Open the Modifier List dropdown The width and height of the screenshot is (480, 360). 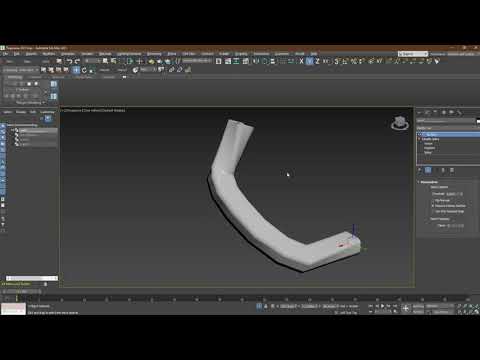(x=448, y=128)
